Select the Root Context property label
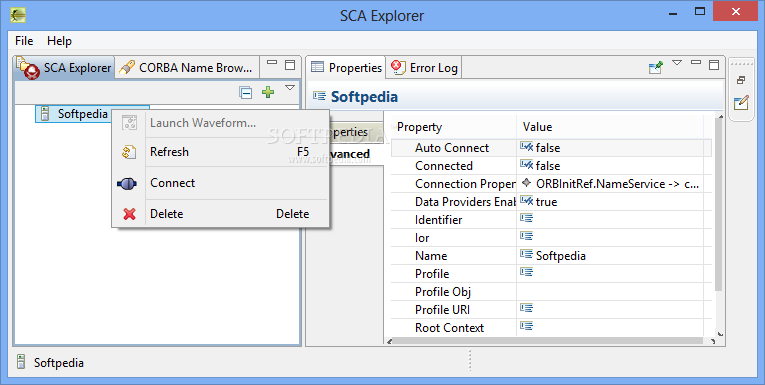The width and height of the screenshot is (765, 385). pos(449,328)
